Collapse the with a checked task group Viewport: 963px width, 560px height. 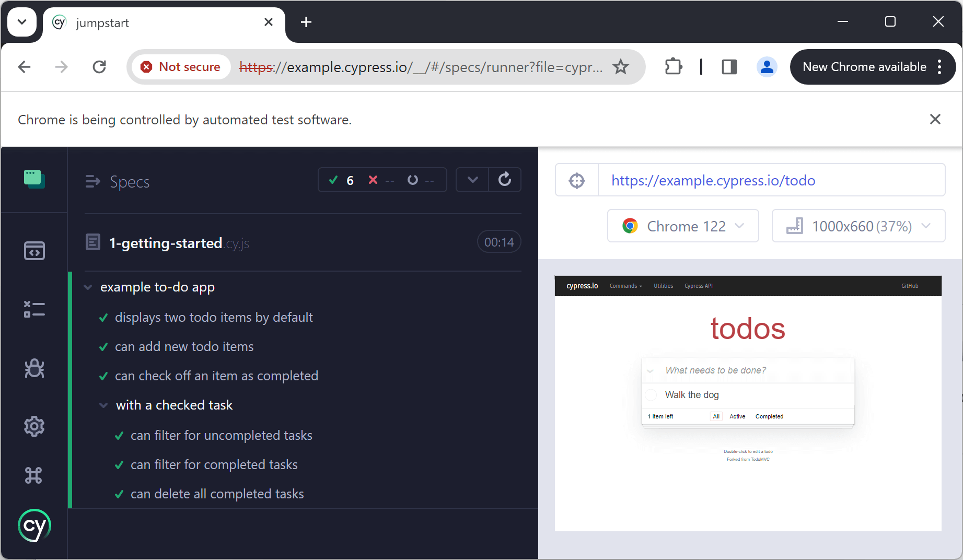coord(104,405)
